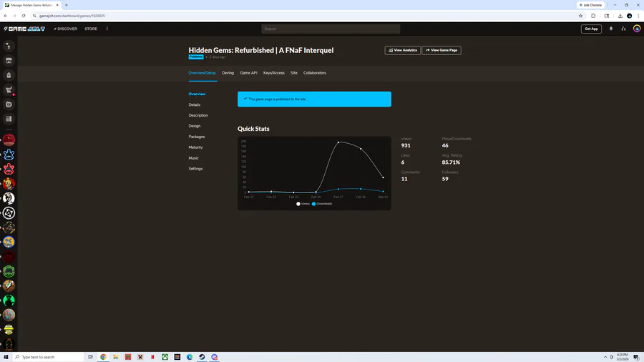Switch to the Game API tab
The width and height of the screenshot is (644, 362).
(248, 73)
